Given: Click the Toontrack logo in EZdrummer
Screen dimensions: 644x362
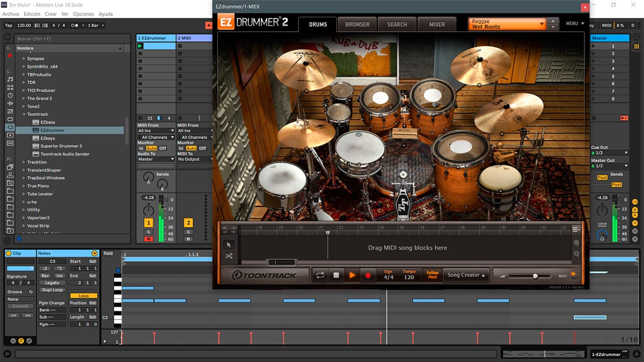Looking at the screenshot, I should (x=265, y=276).
